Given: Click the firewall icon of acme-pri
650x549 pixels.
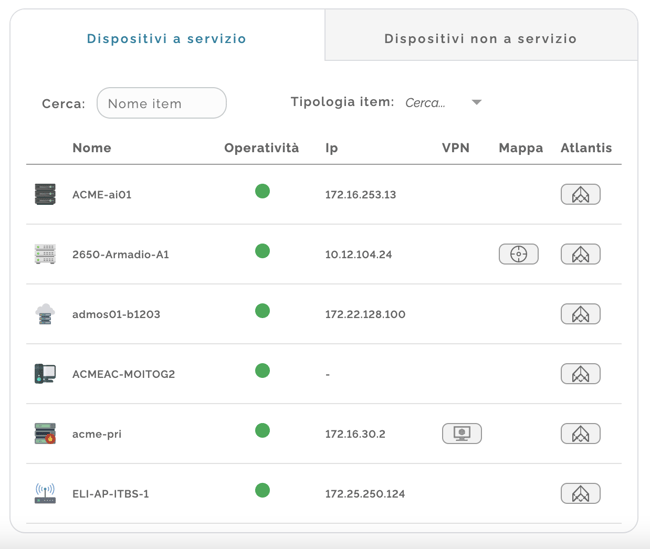Looking at the screenshot, I should click(45, 434).
